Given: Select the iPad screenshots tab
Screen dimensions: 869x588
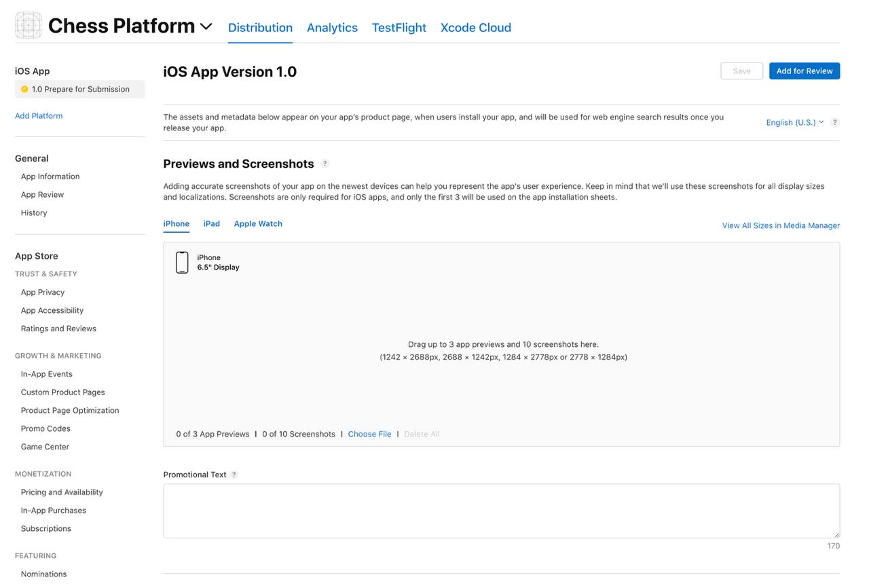Looking at the screenshot, I should [x=212, y=223].
